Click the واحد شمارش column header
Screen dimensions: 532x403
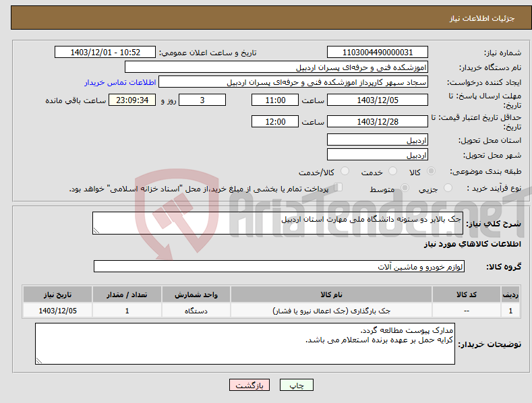pos(196,294)
